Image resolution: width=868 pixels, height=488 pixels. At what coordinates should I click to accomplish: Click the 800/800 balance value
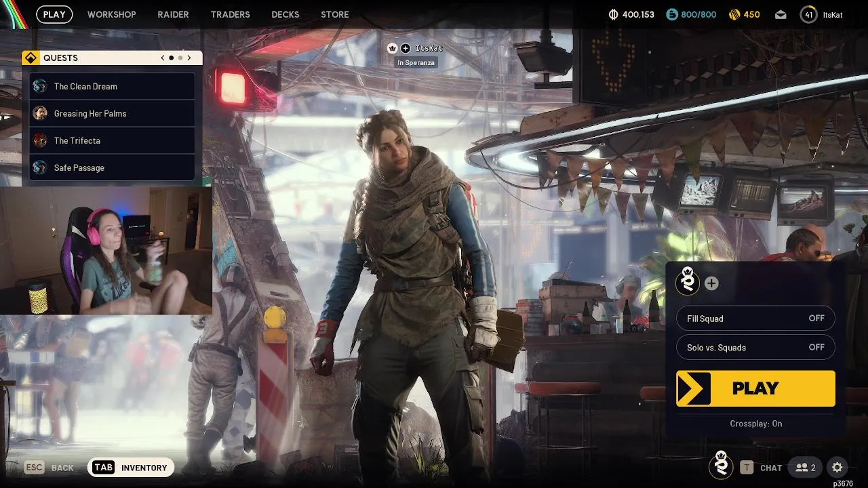(698, 14)
